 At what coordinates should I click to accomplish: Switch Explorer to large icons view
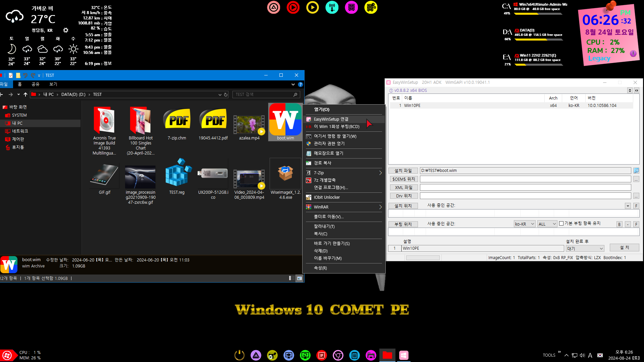tap(300, 278)
